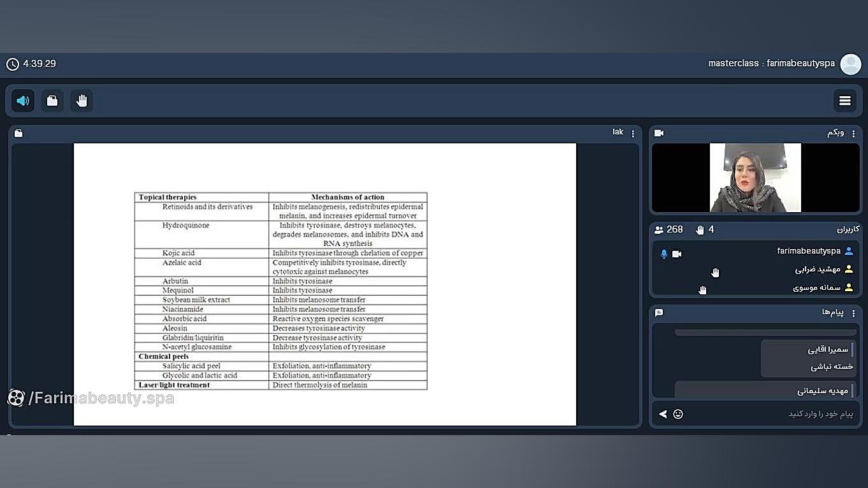Click the پیام‌ها panel title
The image size is (868, 488).
(833, 312)
